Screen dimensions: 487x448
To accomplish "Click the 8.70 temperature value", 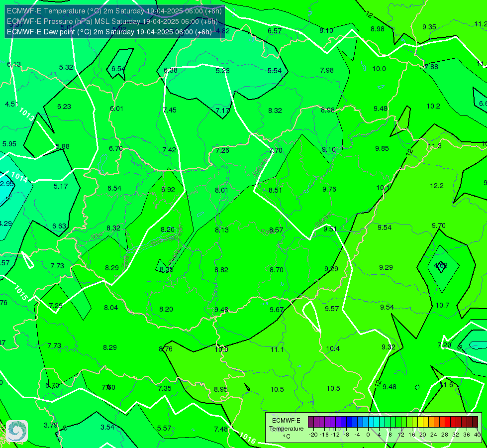I will [x=276, y=270].
